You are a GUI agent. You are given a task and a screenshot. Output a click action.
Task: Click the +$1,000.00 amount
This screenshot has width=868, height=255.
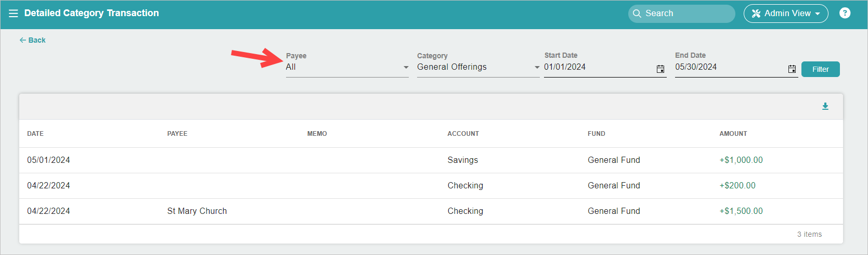(741, 160)
